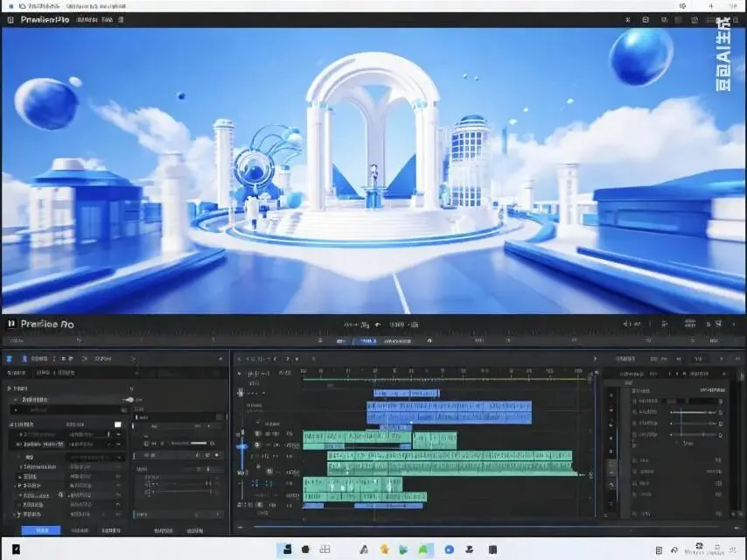This screenshot has height=560, width=747.
Task: Click the top icon in the right panel's vertical toolbar
Action: coord(611,395)
